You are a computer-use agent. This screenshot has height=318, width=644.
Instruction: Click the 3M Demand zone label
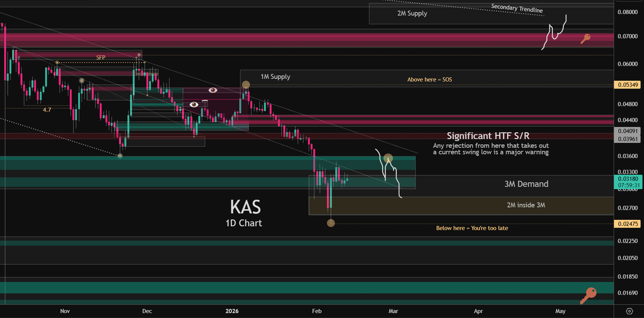tap(526, 184)
